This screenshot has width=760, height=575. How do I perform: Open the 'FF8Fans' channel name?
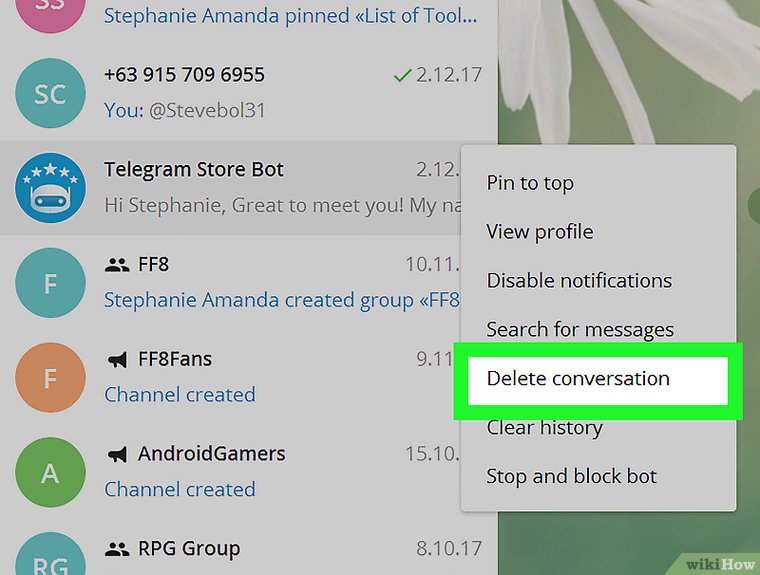(175, 360)
